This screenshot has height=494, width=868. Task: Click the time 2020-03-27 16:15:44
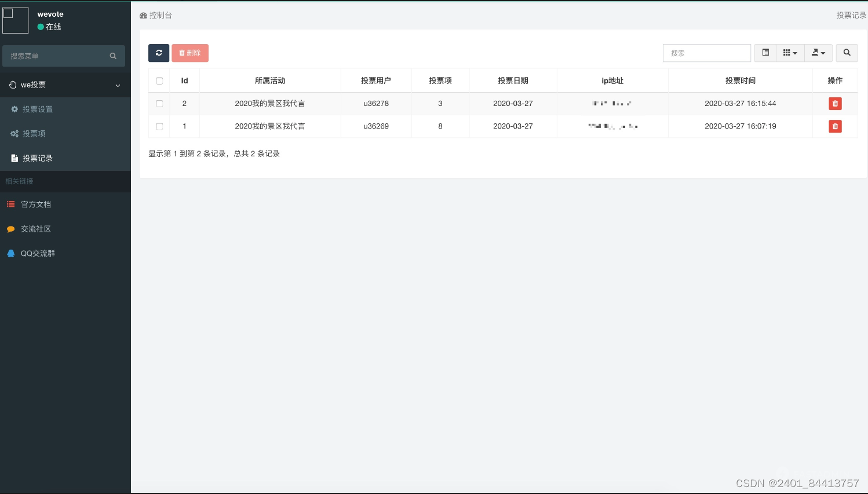tap(741, 104)
